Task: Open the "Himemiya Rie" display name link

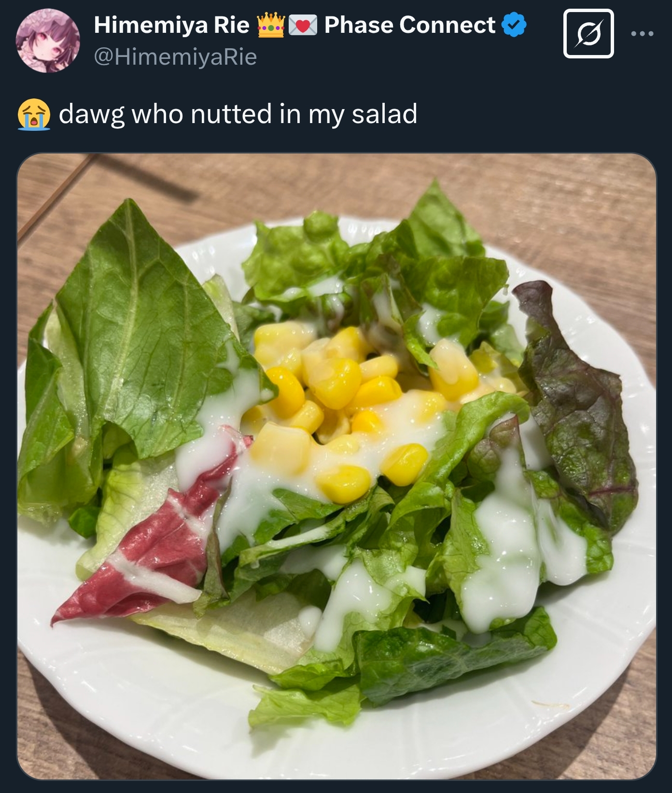Action: (171, 25)
